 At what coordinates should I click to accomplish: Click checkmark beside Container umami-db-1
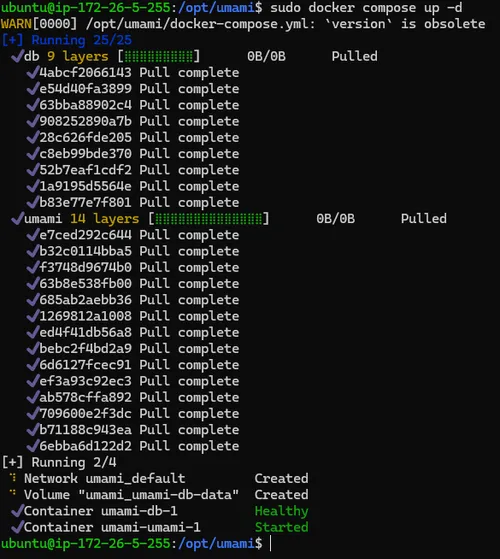point(17,511)
